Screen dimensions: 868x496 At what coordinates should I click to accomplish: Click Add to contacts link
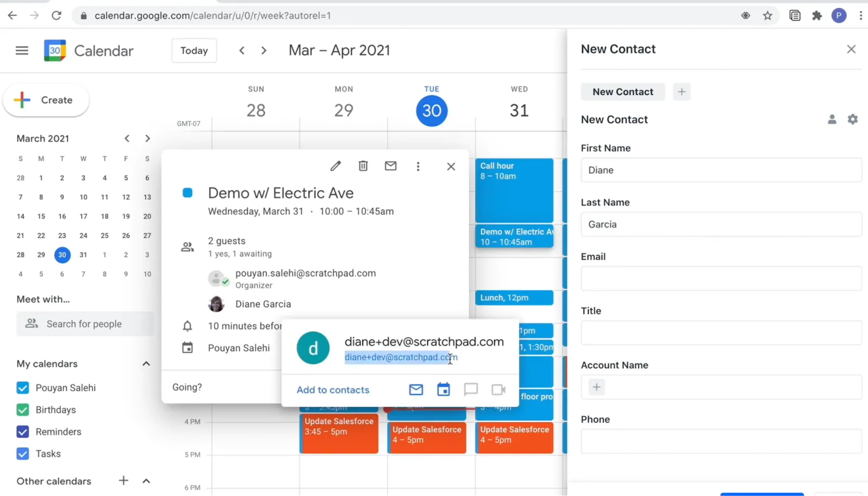point(333,390)
